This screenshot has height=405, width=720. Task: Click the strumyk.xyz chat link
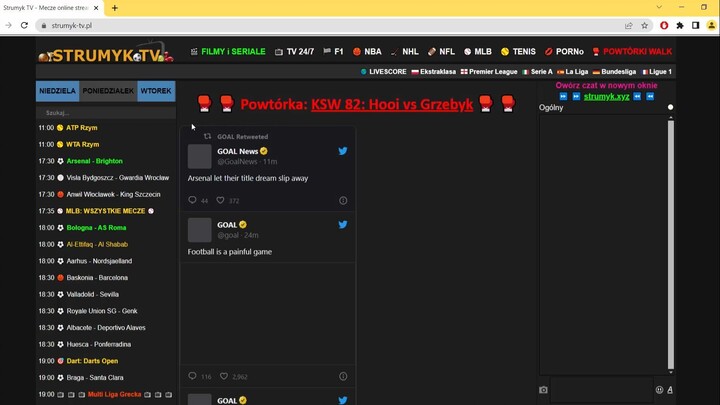[x=606, y=96]
